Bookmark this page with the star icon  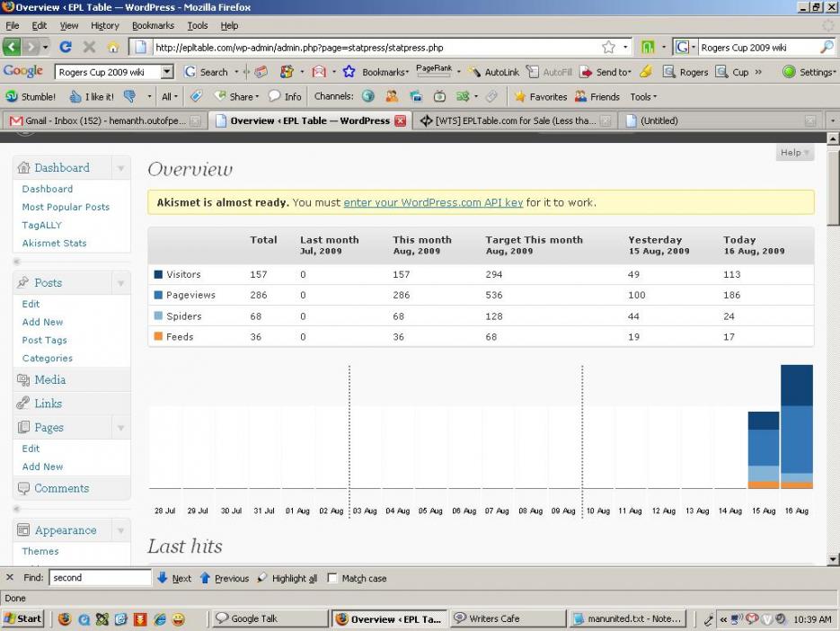tap(608, 48)
